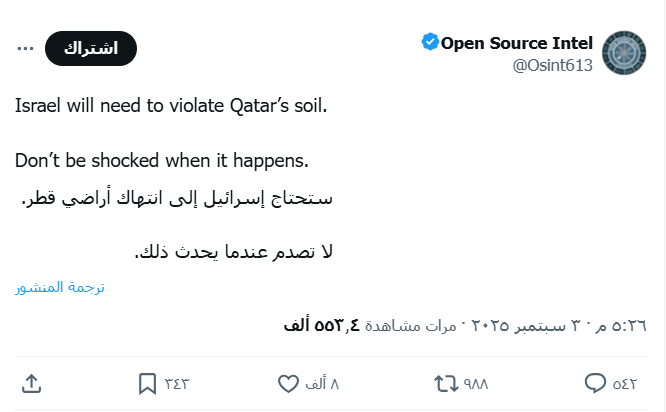Click the reply count ٥٤٢
The image size is (666, 412).
tap(625, 383)
